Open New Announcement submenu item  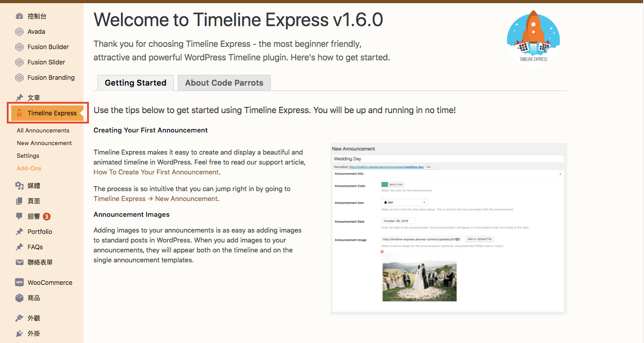click(44, 143)
